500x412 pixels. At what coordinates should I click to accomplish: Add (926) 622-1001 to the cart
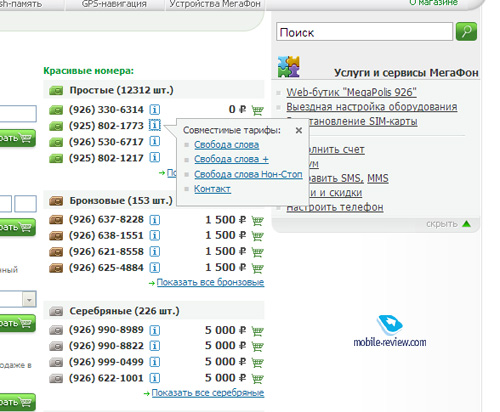point(257,379)
